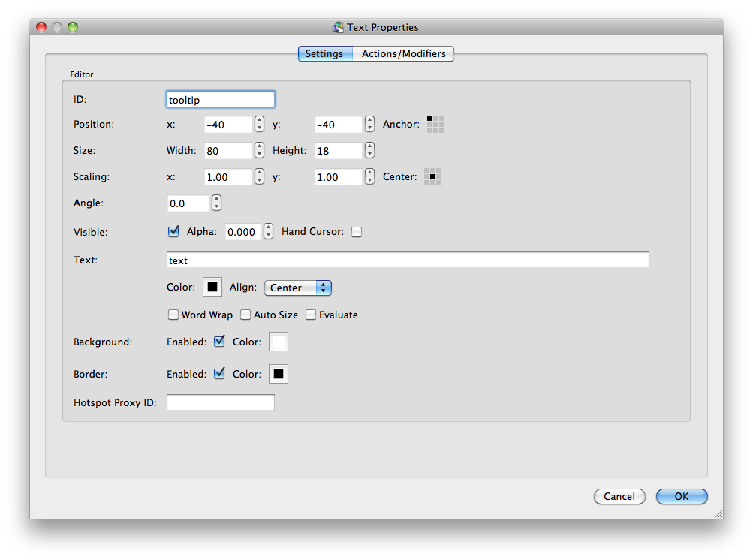Image resolution: width=753 pixels, height=560 pixels.
Task: Select the Settings tab
Action: pos(324,54)
